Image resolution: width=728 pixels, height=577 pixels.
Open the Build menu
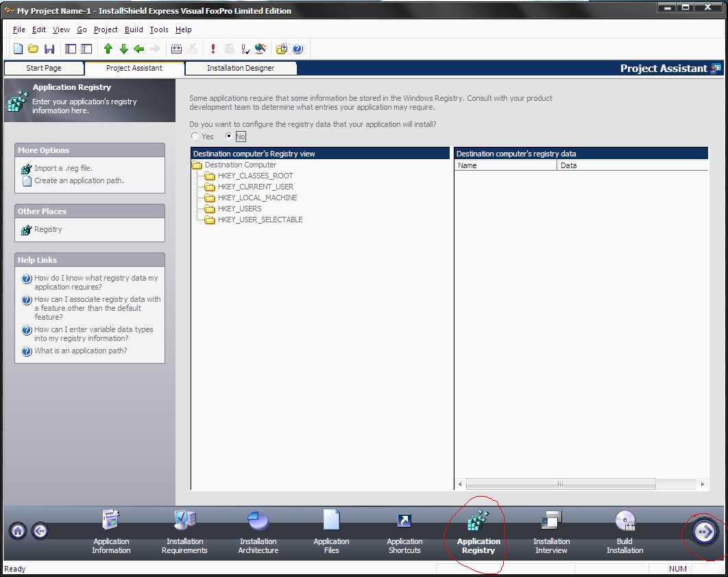(x=134, y=30)
